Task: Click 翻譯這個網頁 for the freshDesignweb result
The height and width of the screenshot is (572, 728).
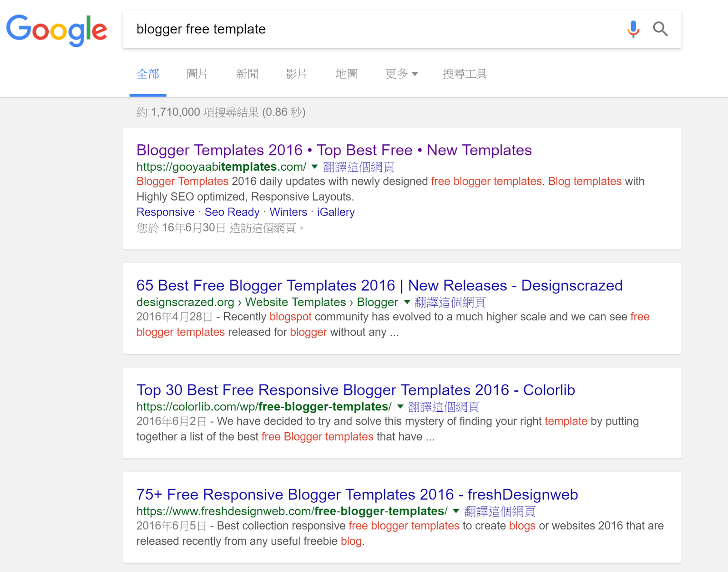Action: 500,511
